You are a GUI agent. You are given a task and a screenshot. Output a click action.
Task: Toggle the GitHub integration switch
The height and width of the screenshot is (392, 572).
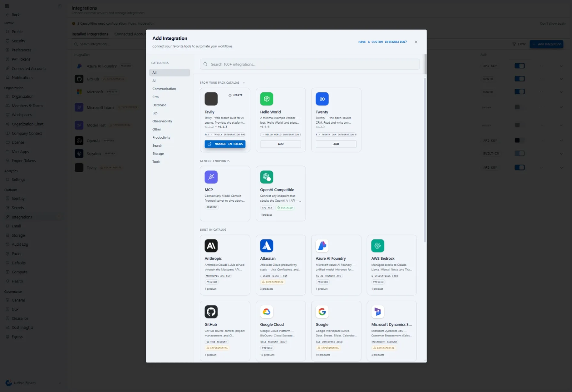(520, 79)
